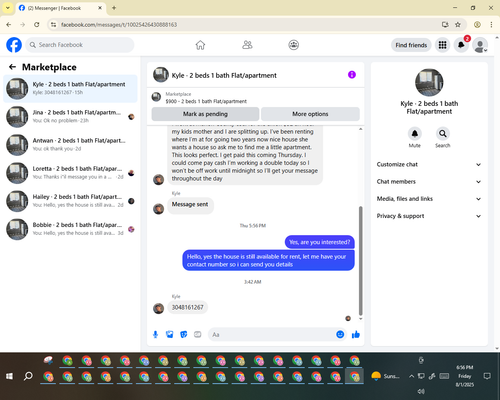Open the $900 Marketplace listing link

[x=206, y=101]
